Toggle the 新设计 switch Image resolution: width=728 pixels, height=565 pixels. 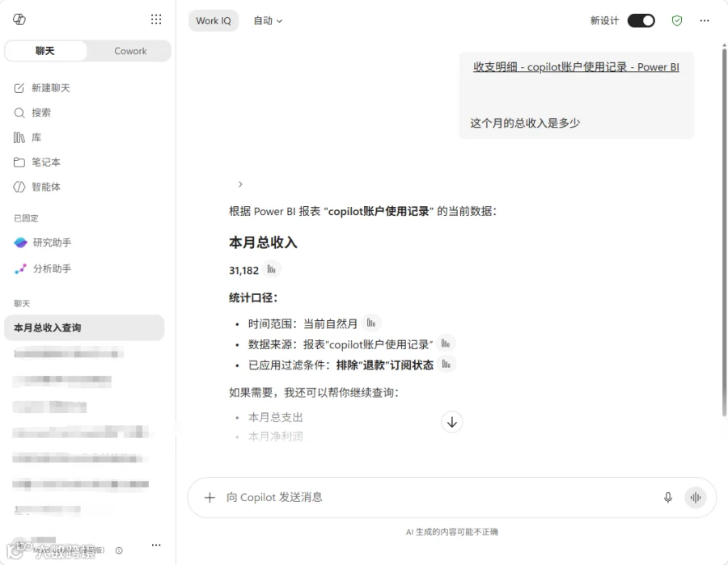pyautogui.click(x=641, y=20)
